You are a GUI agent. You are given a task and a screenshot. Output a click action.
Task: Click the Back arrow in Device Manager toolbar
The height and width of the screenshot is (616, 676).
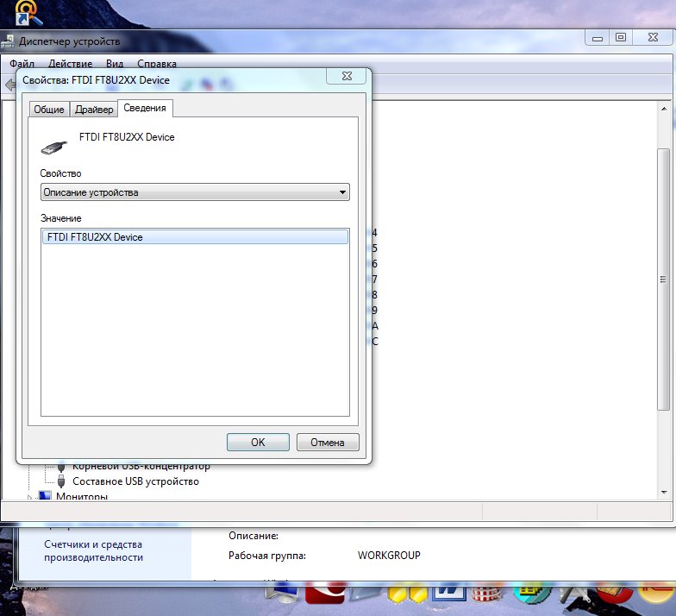click(x=10, y=85)
